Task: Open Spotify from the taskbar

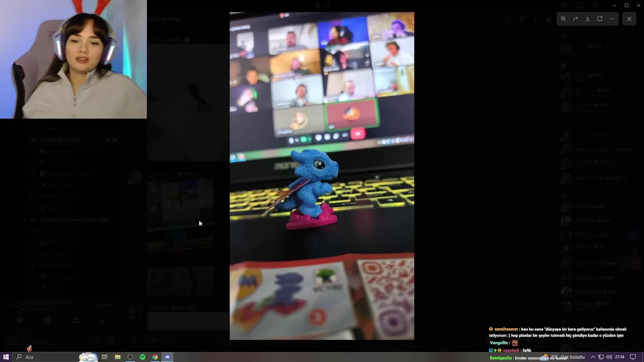Action: point(142,357)
